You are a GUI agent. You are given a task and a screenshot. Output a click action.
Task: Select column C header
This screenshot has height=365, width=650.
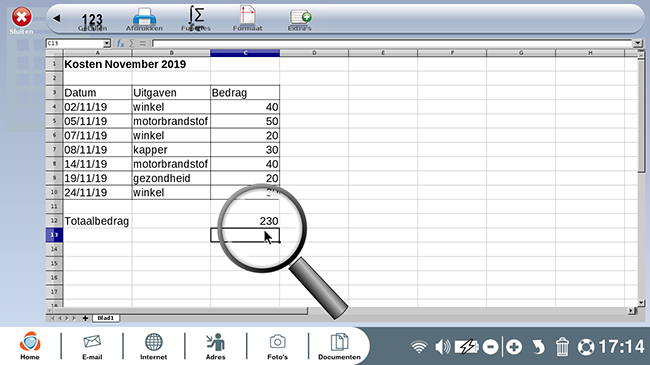[245, 53]
